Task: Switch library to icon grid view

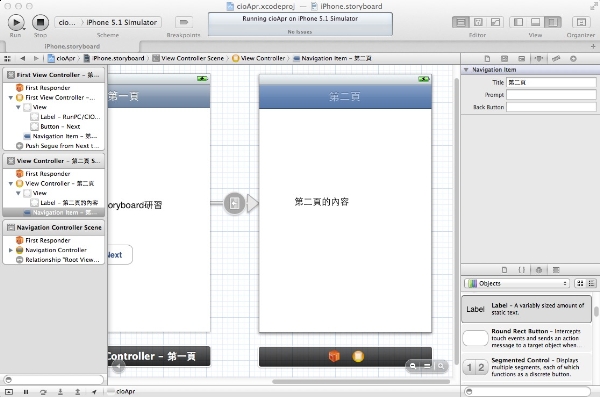Action: 580,283
